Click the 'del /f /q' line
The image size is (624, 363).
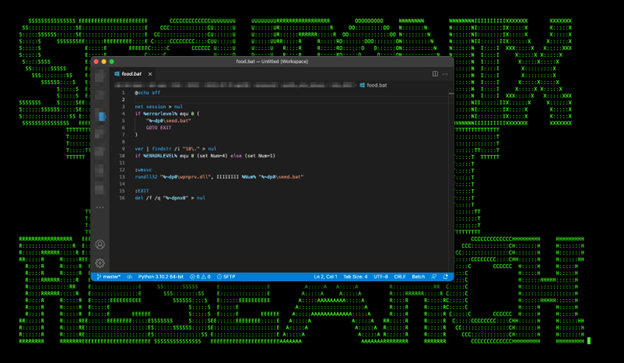pyautogui.click(x=170, y=198)
